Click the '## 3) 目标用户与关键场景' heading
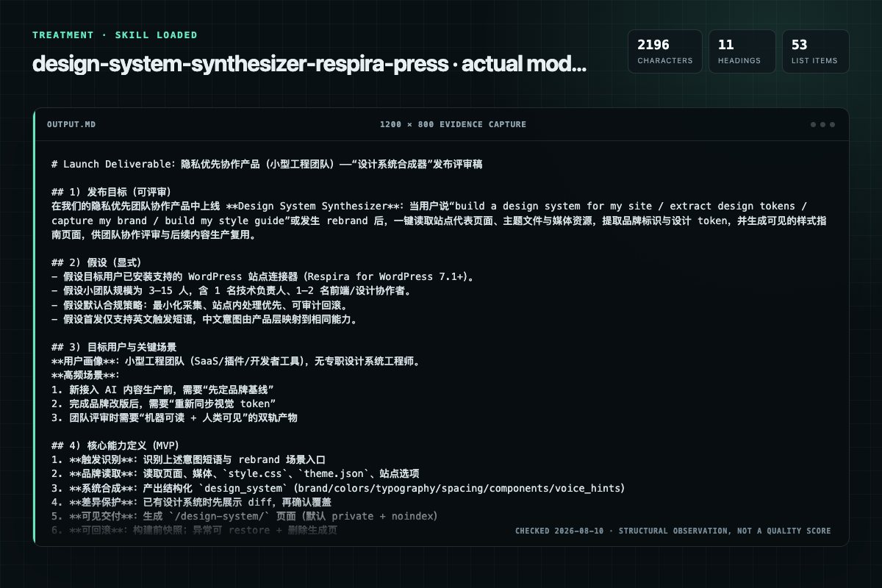 click(114, 347)
